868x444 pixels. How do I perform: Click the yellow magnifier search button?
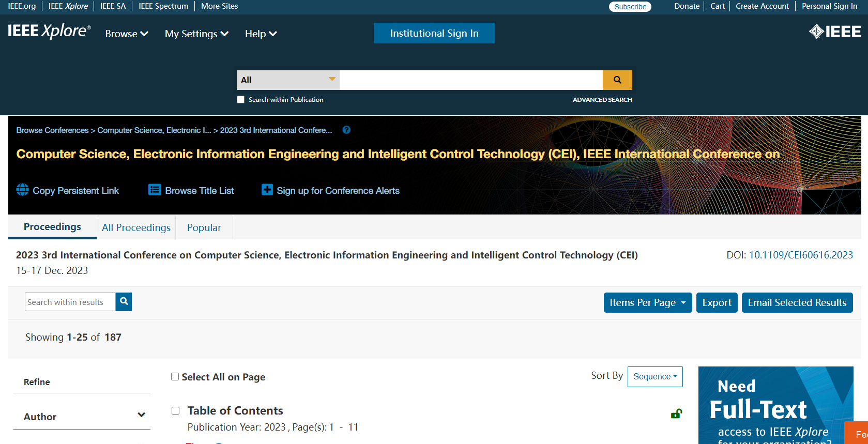click(617, 80)
